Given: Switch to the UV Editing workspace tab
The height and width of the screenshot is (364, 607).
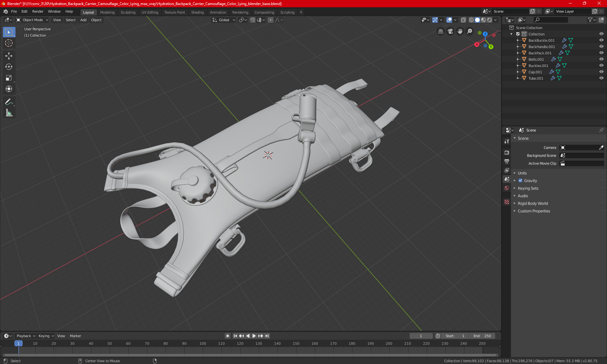Looking at the screenshot, I should point(150,12).
